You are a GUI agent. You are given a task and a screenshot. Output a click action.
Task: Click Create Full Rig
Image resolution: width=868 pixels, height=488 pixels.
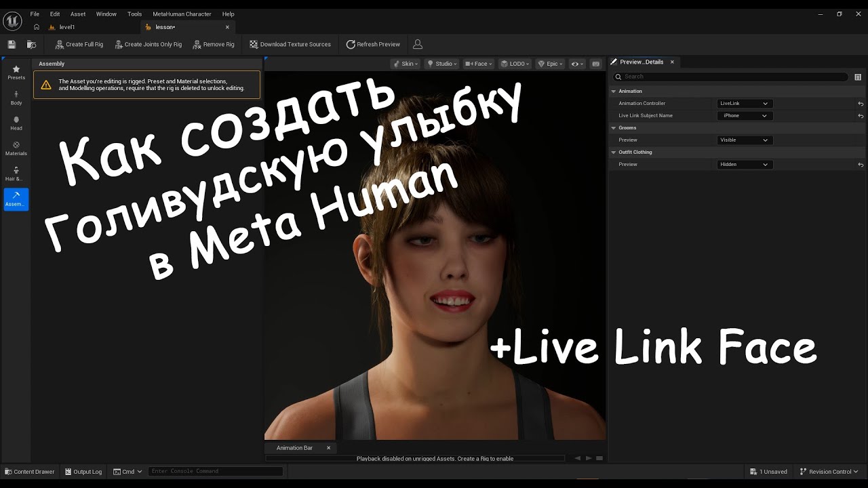[x=79, y=44]
